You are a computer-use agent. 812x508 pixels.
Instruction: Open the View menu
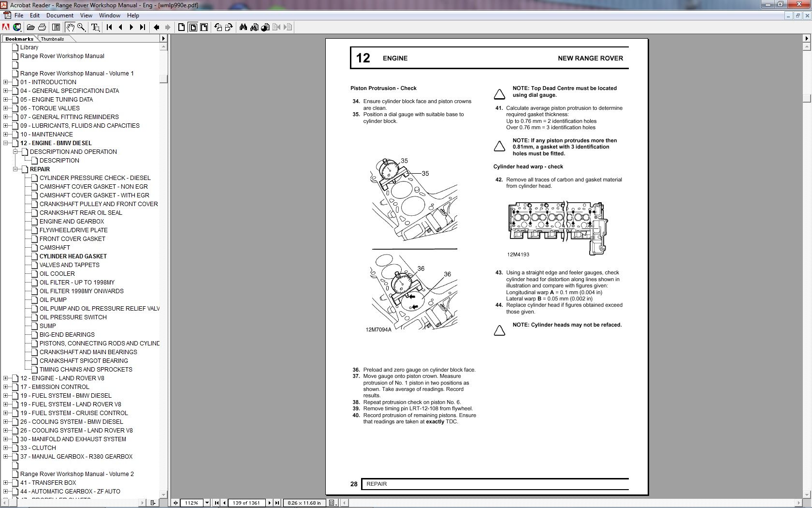[86, 15]
